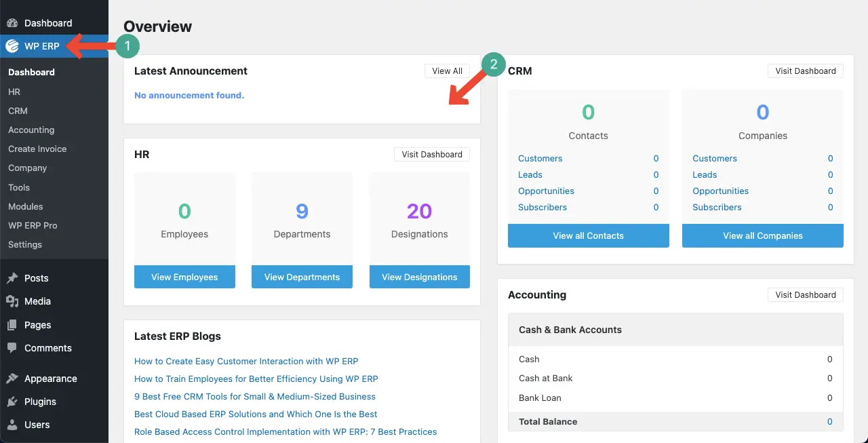Click the Designations count of 20

click(x=420, y=211)
